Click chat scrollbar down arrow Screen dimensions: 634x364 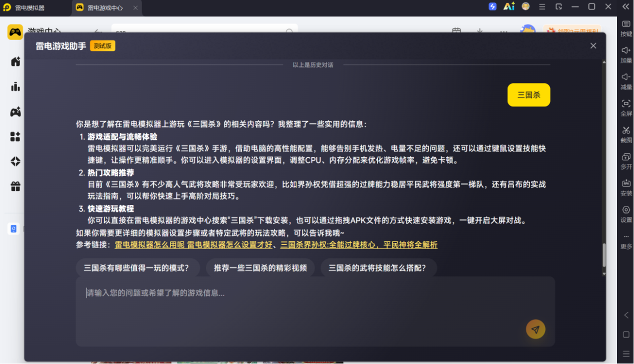click(x=603, y=274)
